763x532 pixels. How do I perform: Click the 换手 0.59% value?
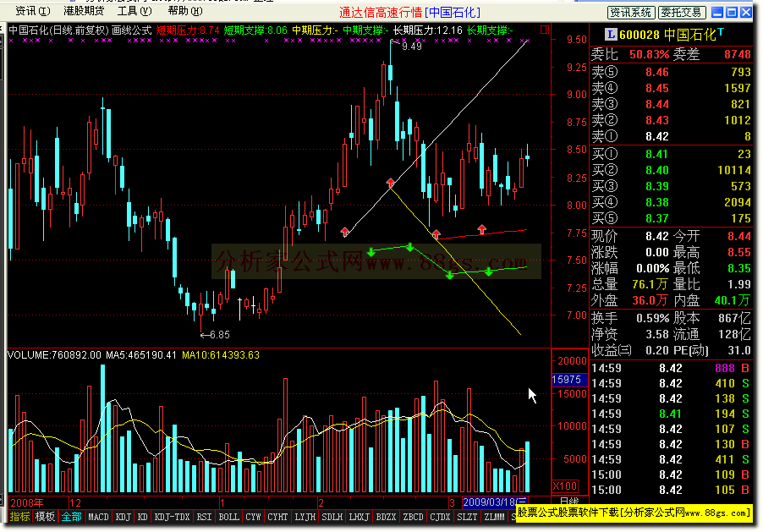pyautogui.click(x=652, y=318)
